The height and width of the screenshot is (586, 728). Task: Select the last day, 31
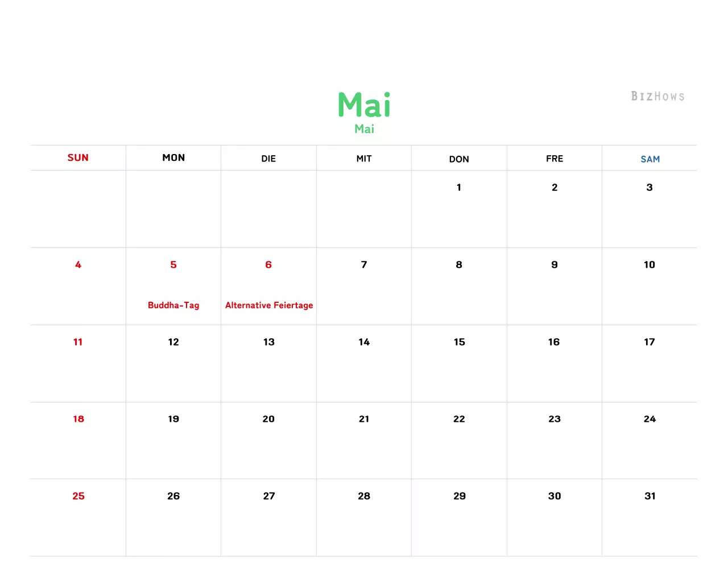[650, 496]
